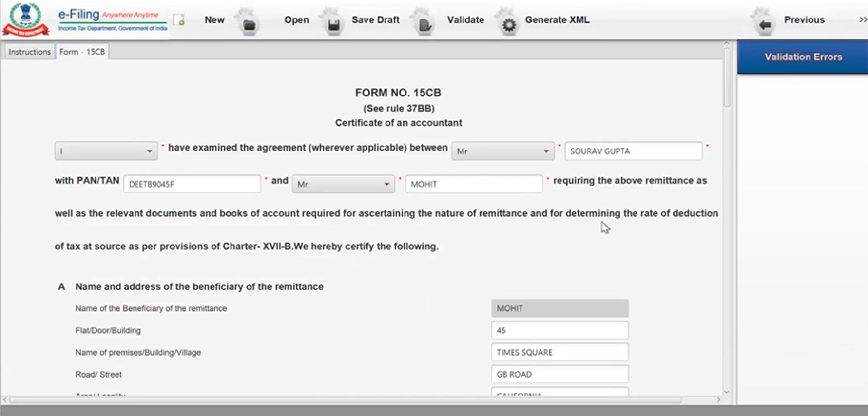Click the Validate document icon
The height and width of the screenshot is (416, 868).
click(x=424, y=24)
